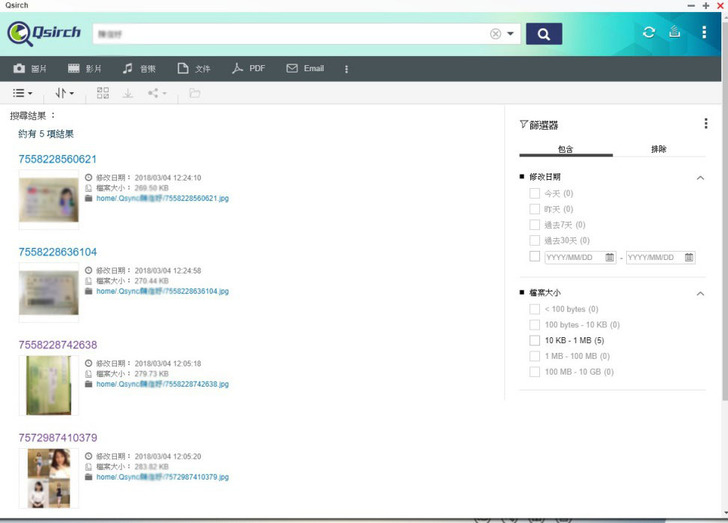Tick the 1 MB - 100 MB checkbox
The height and width of the screenshot is (523, 728).
[x=534, y=356]
